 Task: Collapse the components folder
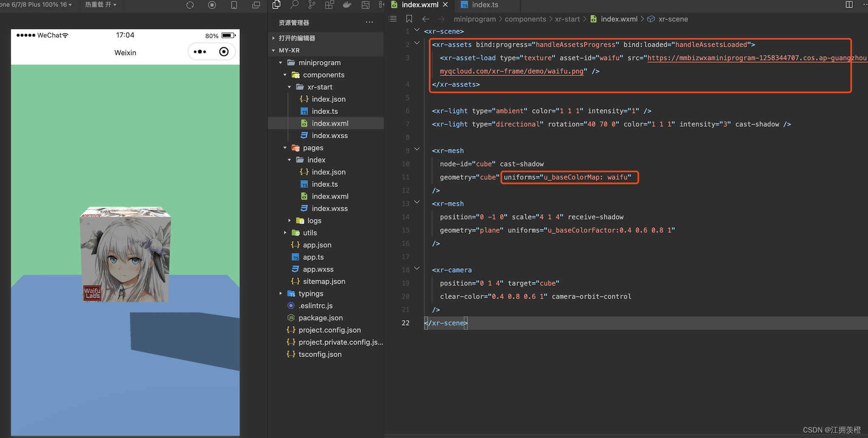[285, 75]
